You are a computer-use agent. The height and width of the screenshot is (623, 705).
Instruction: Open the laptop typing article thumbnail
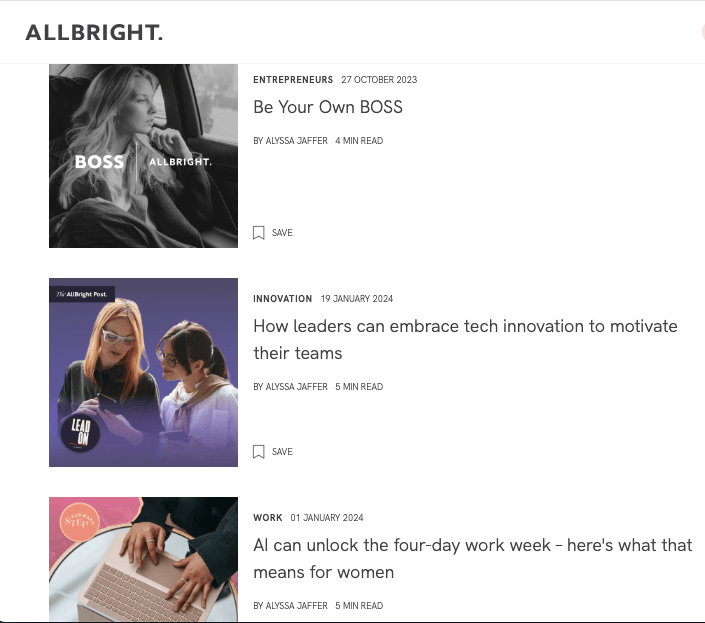click(143, 558)
